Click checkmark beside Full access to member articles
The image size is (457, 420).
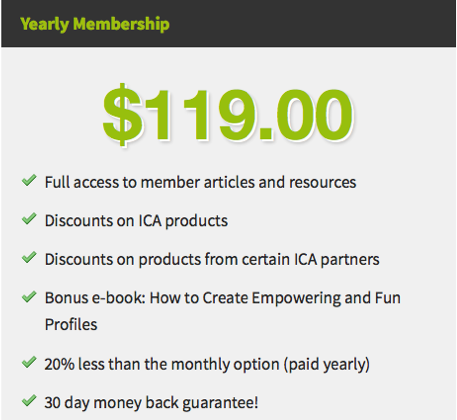[29, 180]
